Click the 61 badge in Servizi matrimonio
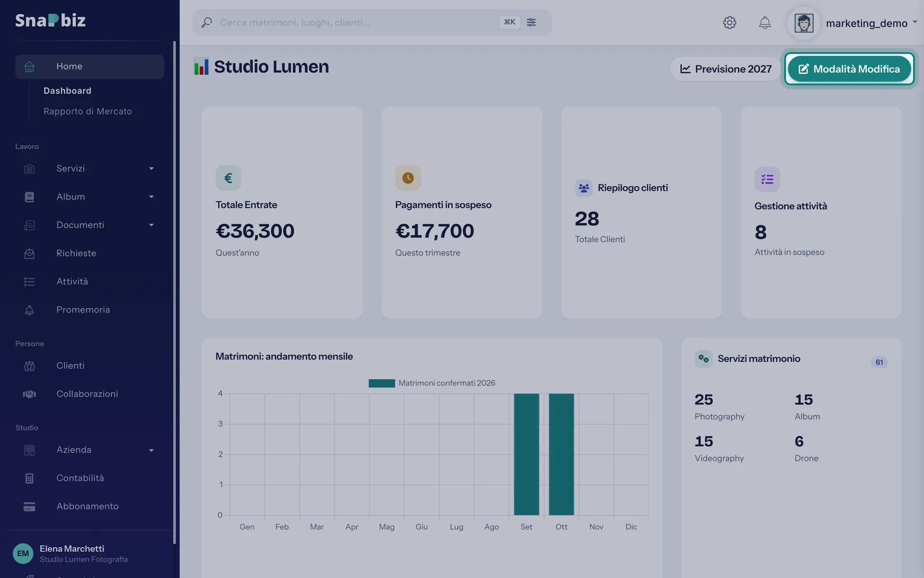Viewport: 924px width, 578px height. pos(879,362)
